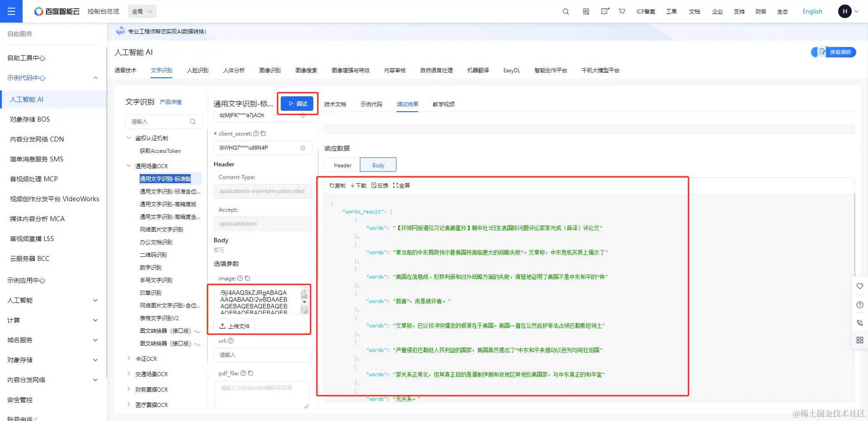Expand the 卡证OCR tree node
Viewport: 868px width, 421px height.
129,359
